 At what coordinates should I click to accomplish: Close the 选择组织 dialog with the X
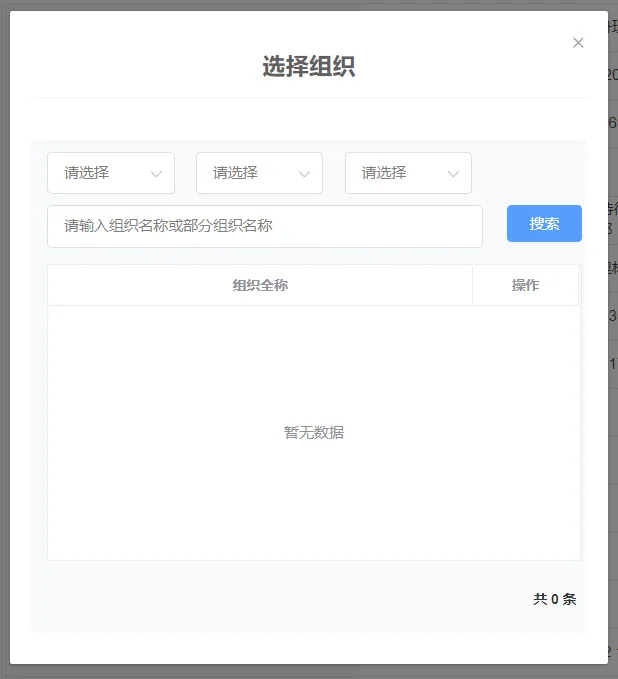(578, 43)
